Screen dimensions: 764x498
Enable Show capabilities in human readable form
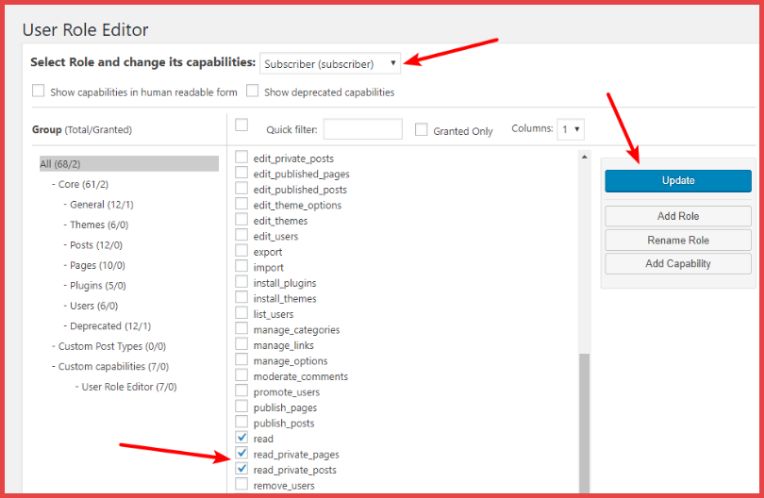pyautogui.click(x=38, y=91)
